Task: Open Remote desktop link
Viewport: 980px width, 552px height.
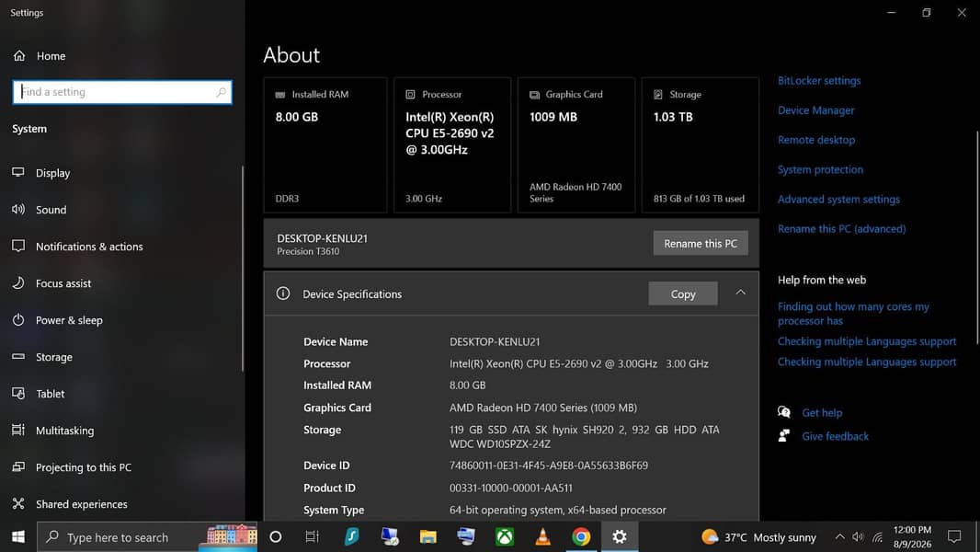Action: tap(816, 140)
